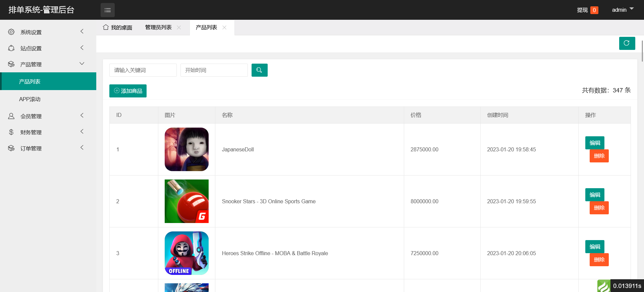This screenshot has height=292, width=644.
Task: Close the 管理员列表 tab
Action: click(179, 27)
